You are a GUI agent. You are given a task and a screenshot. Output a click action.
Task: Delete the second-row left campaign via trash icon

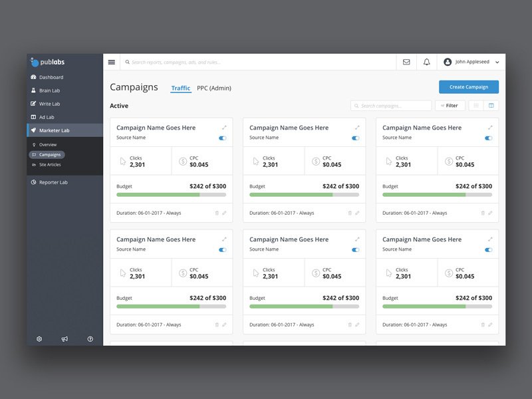[217, 325]
